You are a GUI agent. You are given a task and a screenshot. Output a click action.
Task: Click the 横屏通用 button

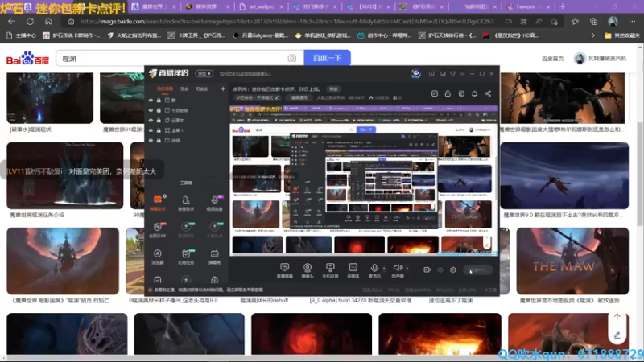(299, 97)
